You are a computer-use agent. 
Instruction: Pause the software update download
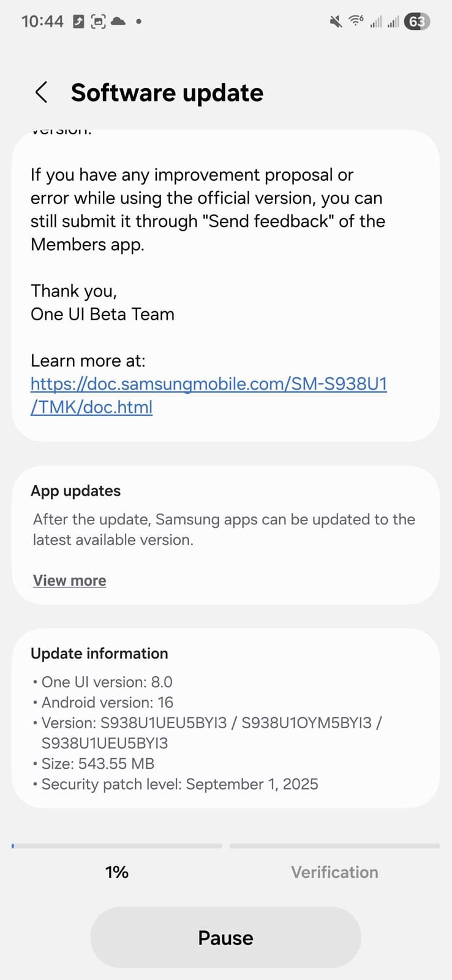click(x=225, y=938)
